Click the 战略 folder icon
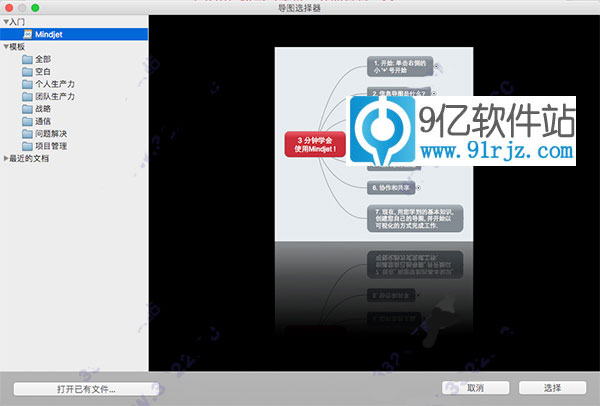 point(27,109)
